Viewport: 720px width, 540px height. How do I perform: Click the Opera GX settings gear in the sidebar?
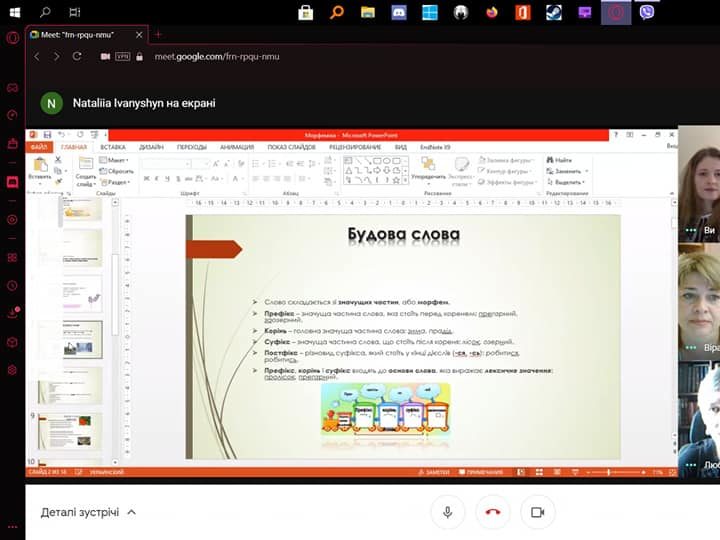coord(12,370)
